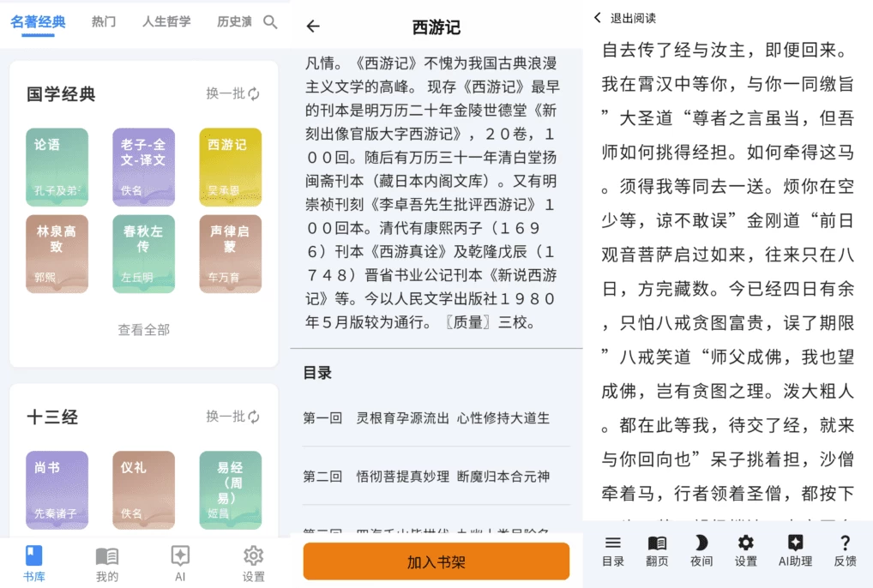Open the AI助理 assistant
The height and width of the screenshot is (588, 873).
[x=795, y=550]
